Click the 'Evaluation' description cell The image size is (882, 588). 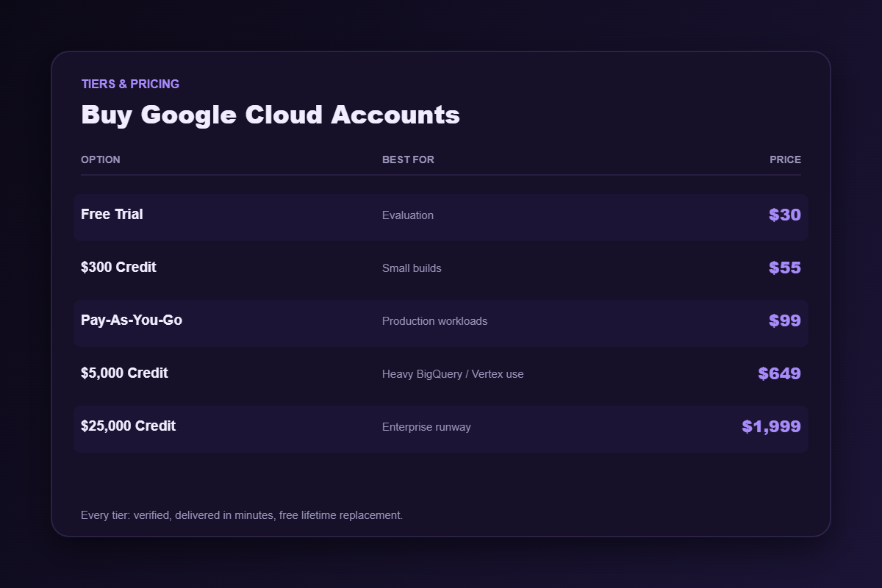click(x=408, y=215)
